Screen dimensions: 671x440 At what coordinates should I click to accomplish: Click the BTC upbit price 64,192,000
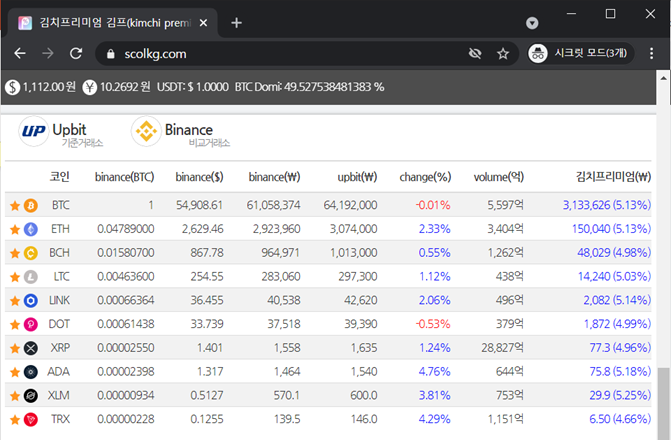[350, 205]
